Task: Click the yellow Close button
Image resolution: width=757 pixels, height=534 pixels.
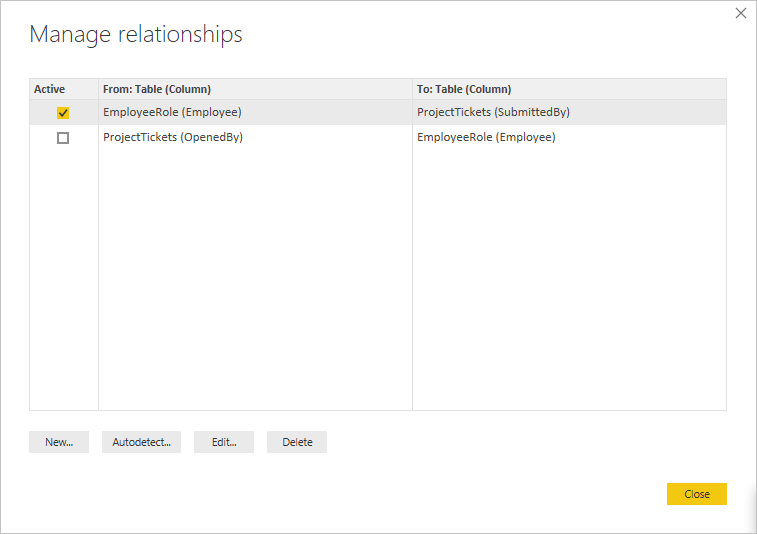Action: pyautogui.click(x=696, y=494)
